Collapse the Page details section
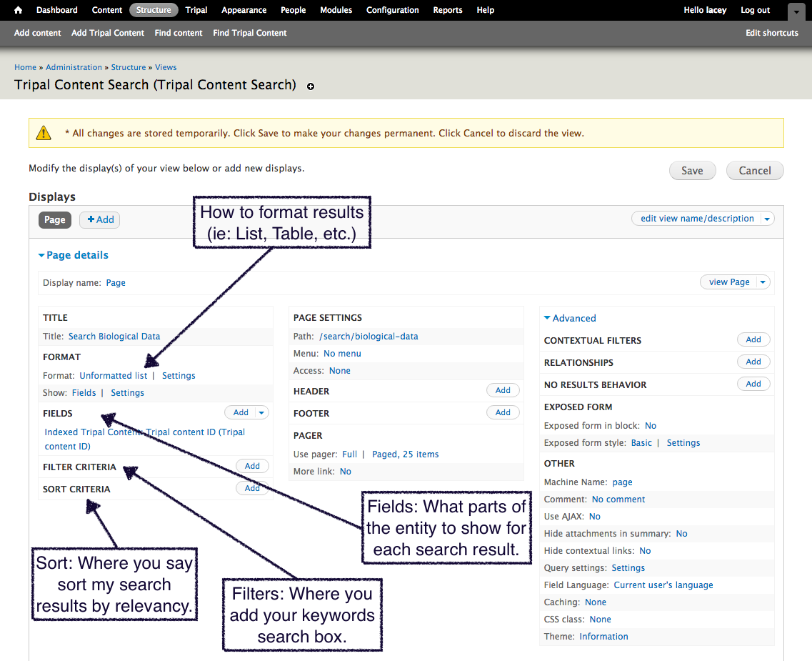The width and height of the screenshot is (812, 661). coord(74,255)
